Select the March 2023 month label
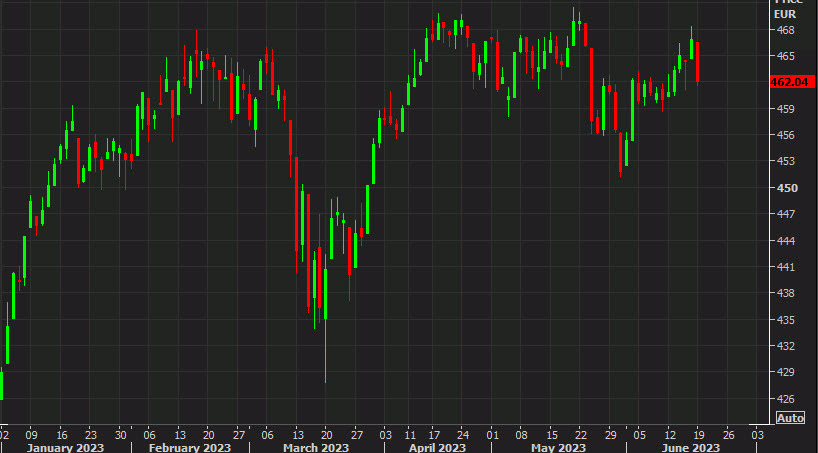The height and width of the screenshot is (453, 818). click(316, 447)
